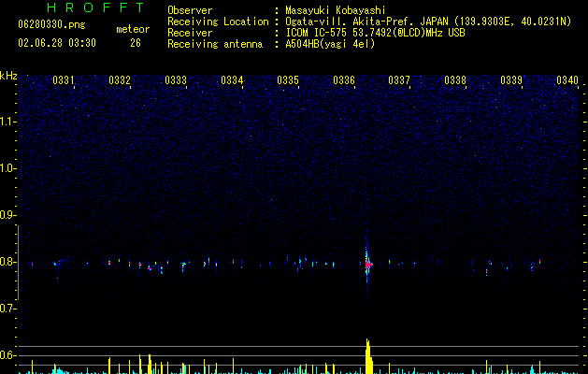Click the 1.1 frequency axis label
Screen dimensions: 588x374
tap(7, 122)
